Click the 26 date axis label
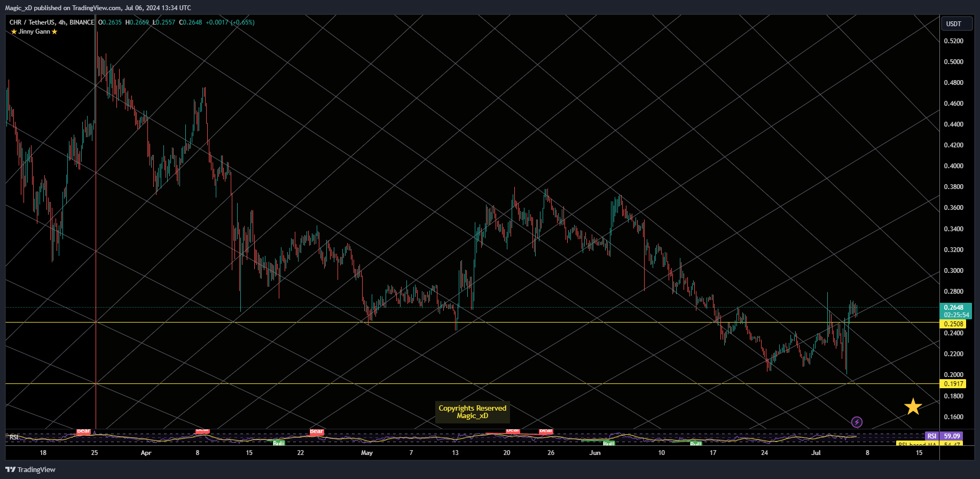The height and width of the screenshot is (479, 980). pyautogui.click(x=551, y=453)
